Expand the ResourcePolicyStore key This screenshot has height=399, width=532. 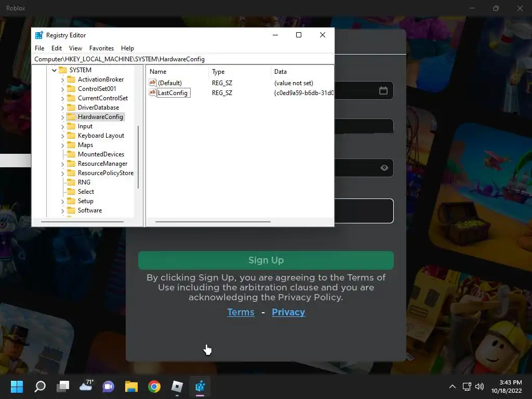pyautogui.click(x=62, y=174)
